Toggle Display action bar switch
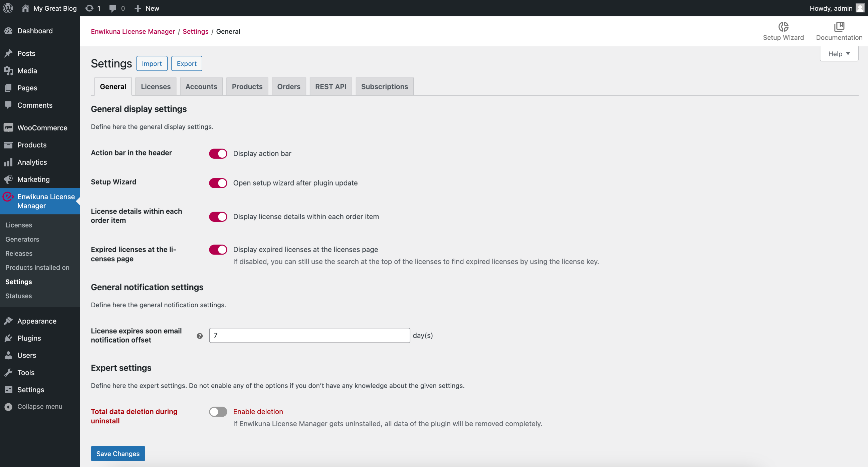Viewport: 868px width, 467px height. [x=218, y=153]
